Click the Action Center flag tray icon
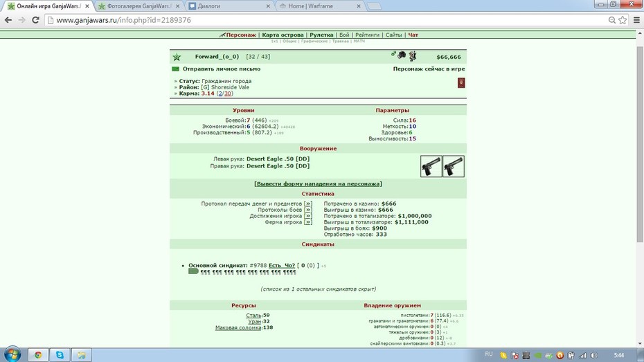The width and height of the screenshot is (644, 362). [x=515, y=356]
